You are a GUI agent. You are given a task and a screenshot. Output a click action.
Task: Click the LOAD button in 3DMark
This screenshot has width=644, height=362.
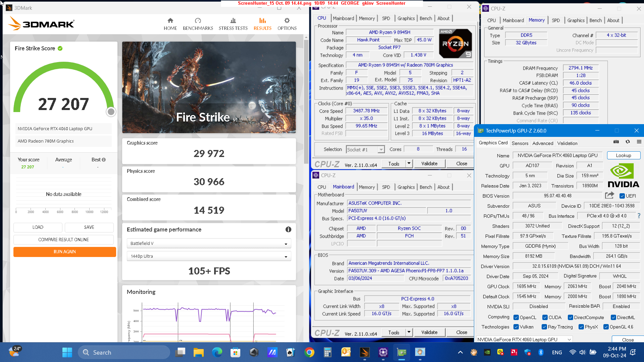pyautogui.click(x=38, y=227)
